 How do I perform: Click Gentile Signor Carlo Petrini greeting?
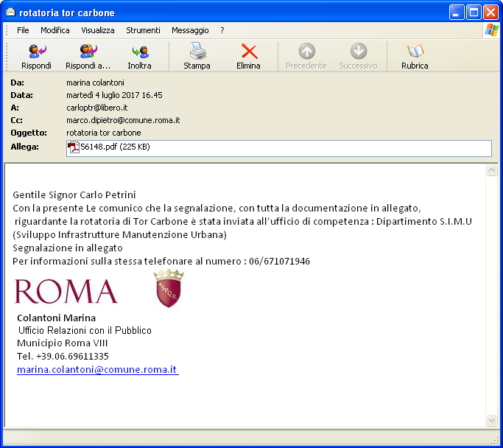74,195
